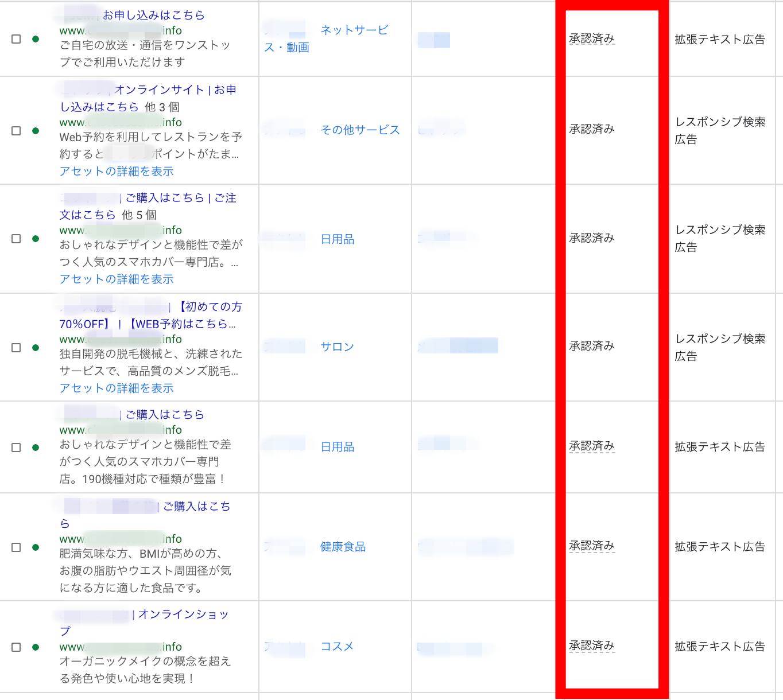
Task: Expand asset details for メンズ脱毛 salon ad
Action: point(117,388)
